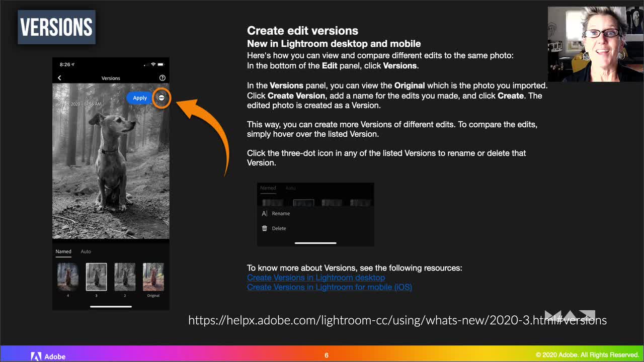This screenshot has height=362, width=644.
Task: Open the Create Versions in Lightroom desktop link
Action: click(316, 278)
